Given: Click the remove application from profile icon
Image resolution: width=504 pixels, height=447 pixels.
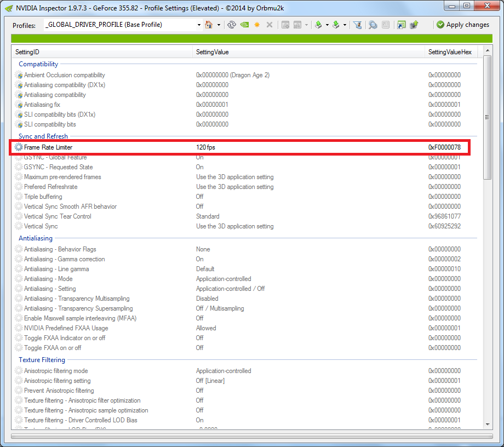Looking at the screenshot, I should click(x=297, y=25).
